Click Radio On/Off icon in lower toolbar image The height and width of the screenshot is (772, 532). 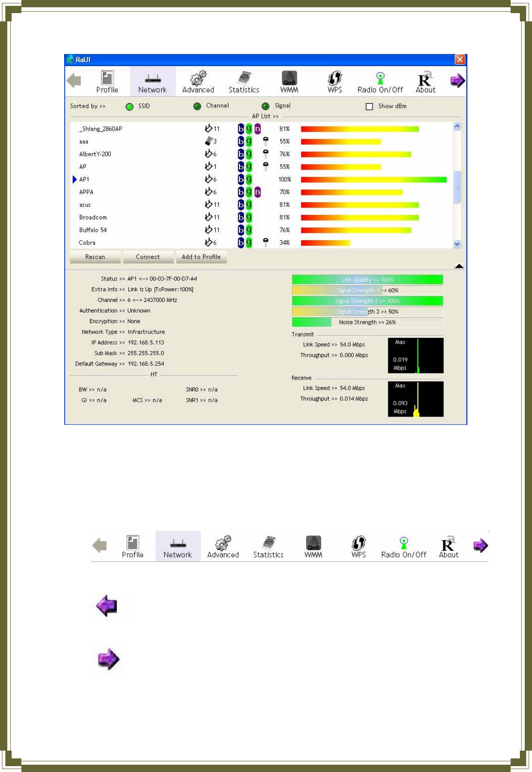(x=404, y=546)
